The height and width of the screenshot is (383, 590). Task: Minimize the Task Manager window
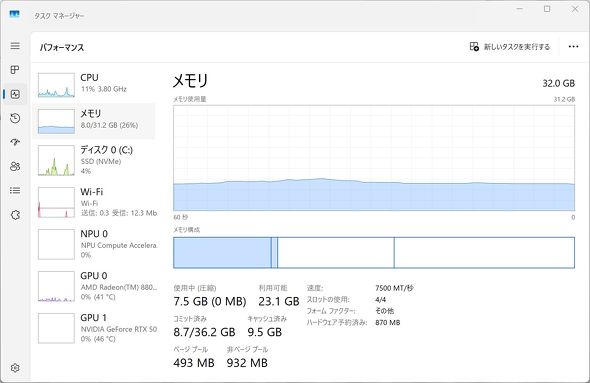click(x=520, y=9)
